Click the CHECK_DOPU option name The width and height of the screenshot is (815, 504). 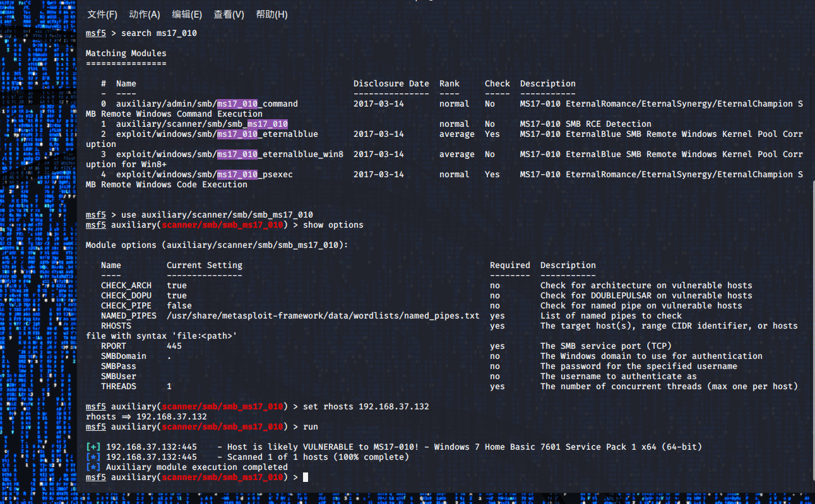point(126,295)
